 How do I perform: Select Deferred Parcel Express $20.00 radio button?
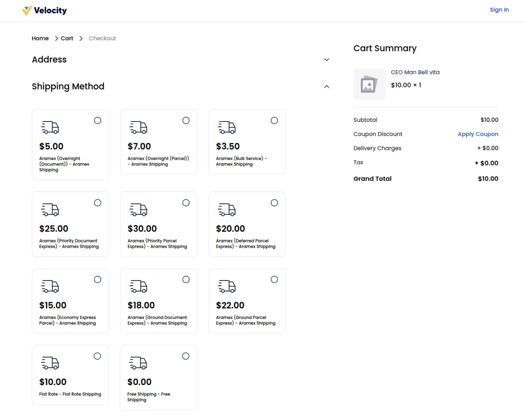tap(274, 203)
